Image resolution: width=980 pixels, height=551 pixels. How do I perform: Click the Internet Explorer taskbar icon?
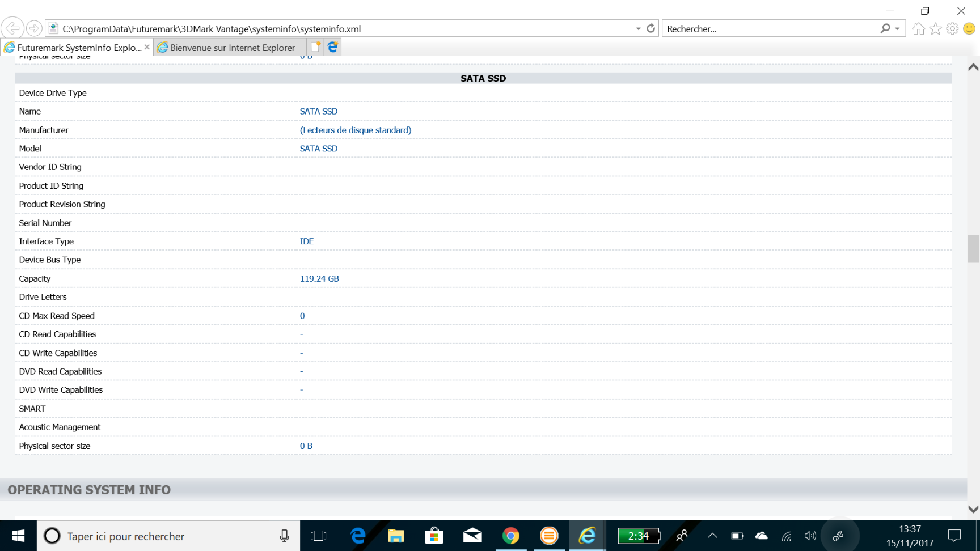coord(587,536)
